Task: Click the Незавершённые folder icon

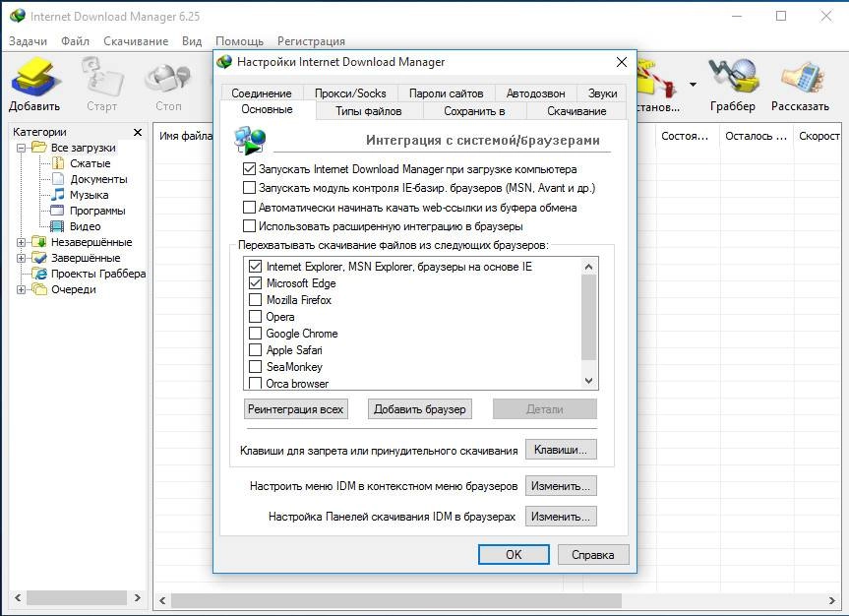Action: coord(38,242)
